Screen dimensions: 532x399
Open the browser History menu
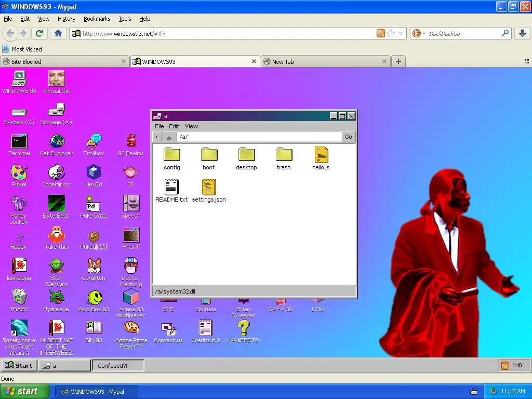(66, 19)
